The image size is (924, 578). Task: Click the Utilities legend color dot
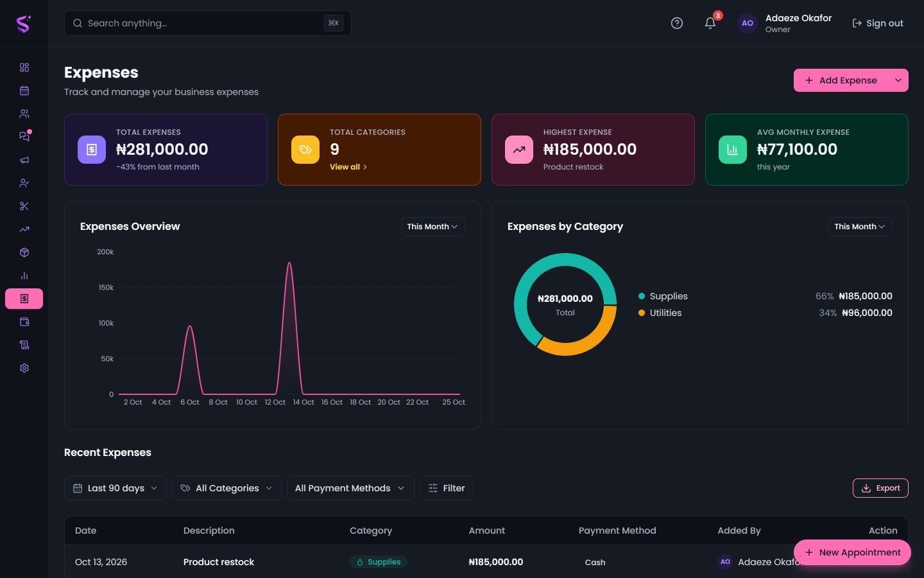pos(642,313)
